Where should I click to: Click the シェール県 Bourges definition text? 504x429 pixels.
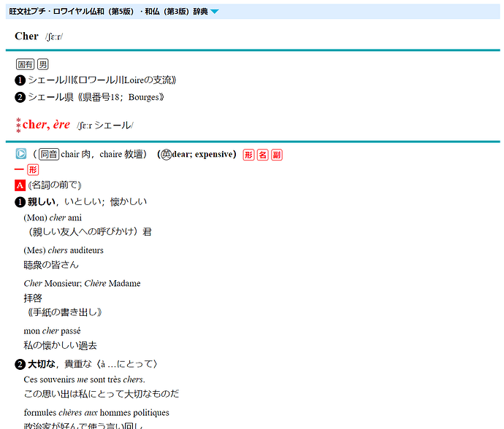tap(96, 96)
